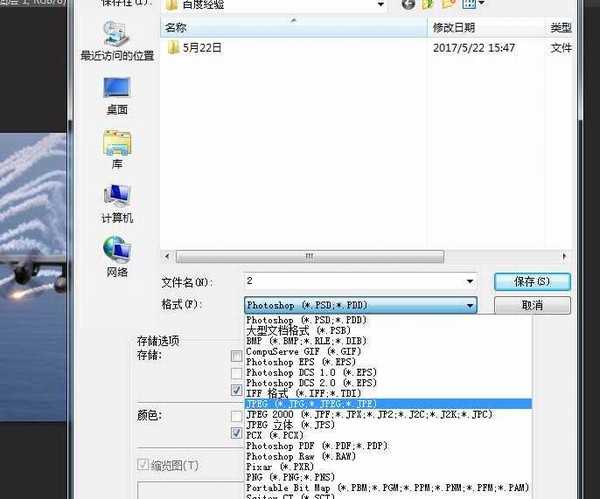Click the create new folder icon
The image size is (600, 499).
click(x=450, y=5)
